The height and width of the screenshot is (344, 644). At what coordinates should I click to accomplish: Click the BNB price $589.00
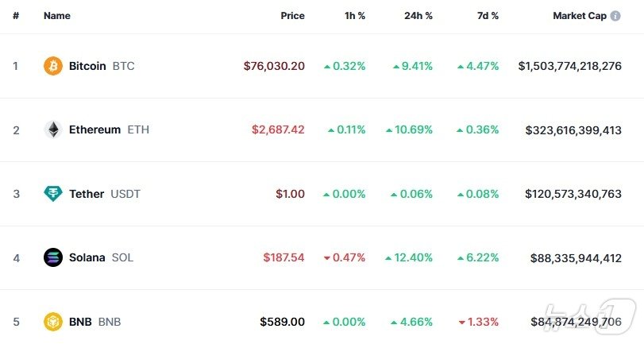(x=282, y=322)
